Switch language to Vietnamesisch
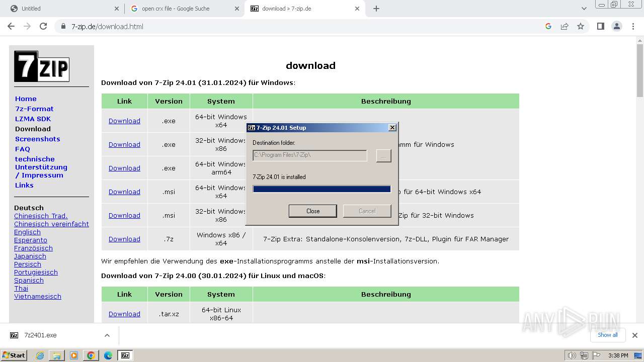The height and width of the screenshot is (362, 644). pyautogui.click(x=38, y=296)
